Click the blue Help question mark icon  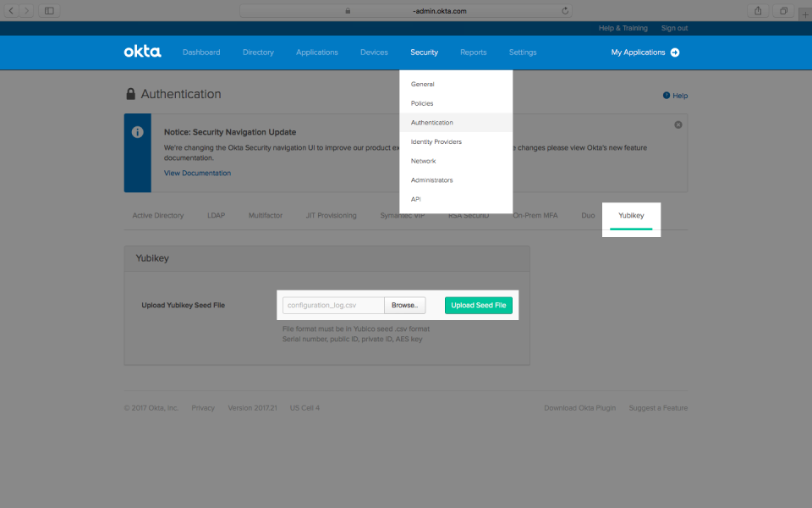(x=667, y=96)
